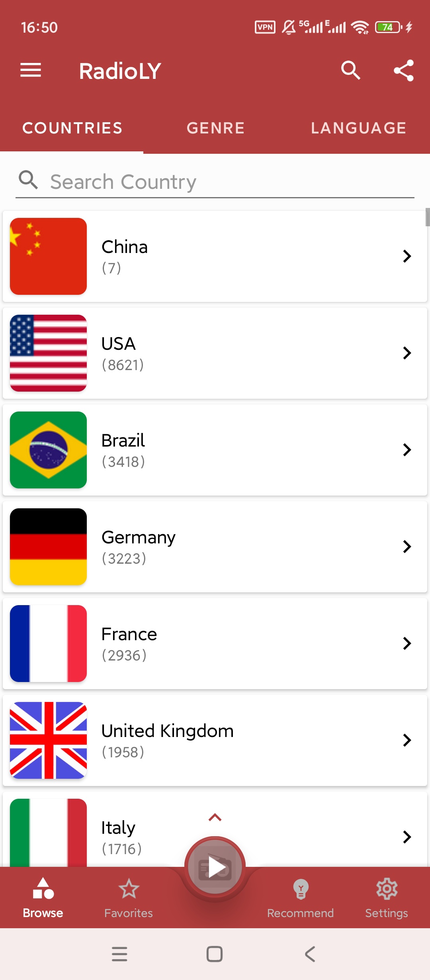Open China stations with its chevron
The width and height of the screenshot is (430, 980).
407,256
